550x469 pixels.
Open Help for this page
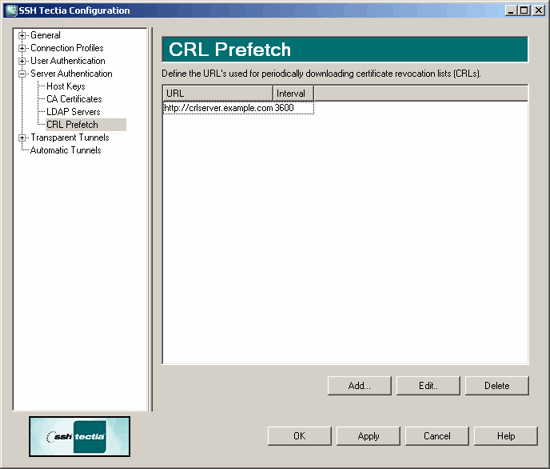[506, 436]
